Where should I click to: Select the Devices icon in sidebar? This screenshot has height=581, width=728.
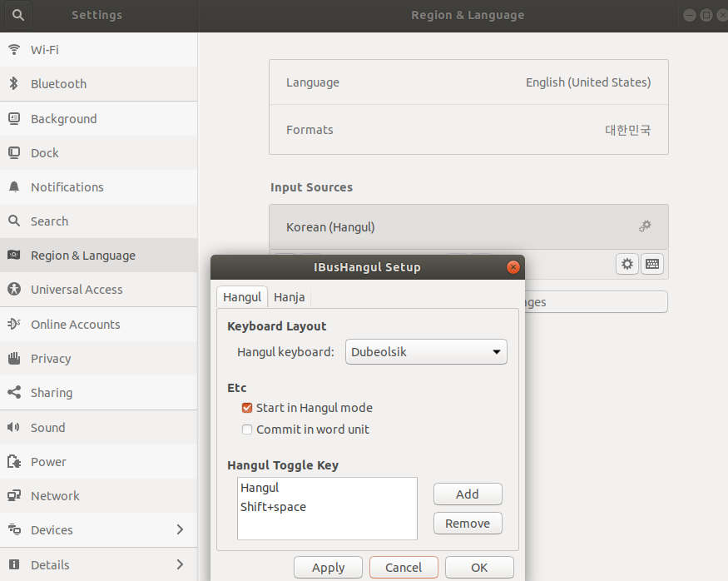coord(14,529)
